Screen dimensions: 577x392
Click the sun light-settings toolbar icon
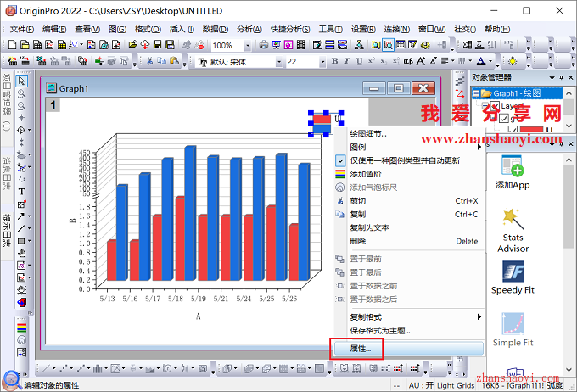(513, 61)
